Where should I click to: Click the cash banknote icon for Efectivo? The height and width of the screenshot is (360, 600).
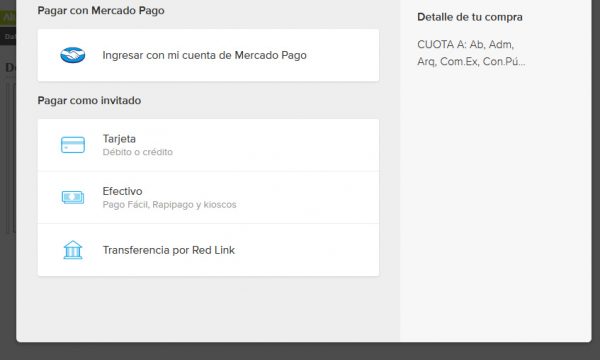point(73,197)
